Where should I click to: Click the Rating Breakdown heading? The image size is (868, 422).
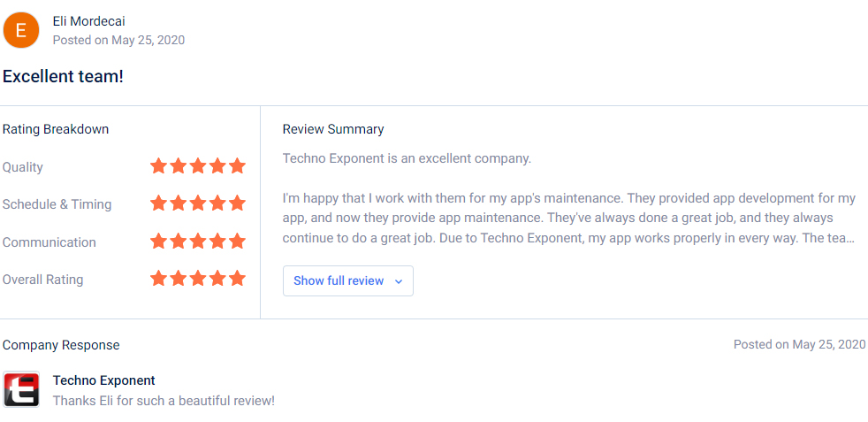coord(56,129)
